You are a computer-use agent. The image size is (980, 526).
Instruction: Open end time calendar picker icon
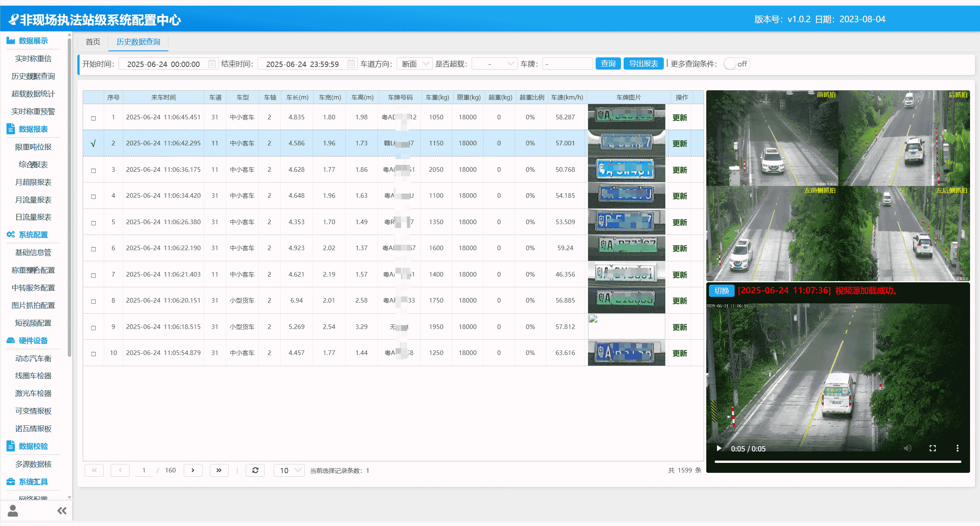tap(351, 64)
